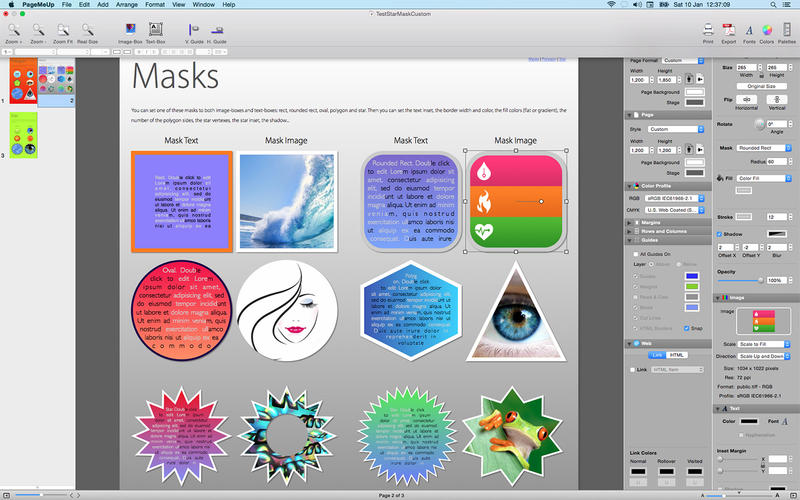Adjust the Opacity slider
Screen dimensions: 800x500
(x=740, y=280)
